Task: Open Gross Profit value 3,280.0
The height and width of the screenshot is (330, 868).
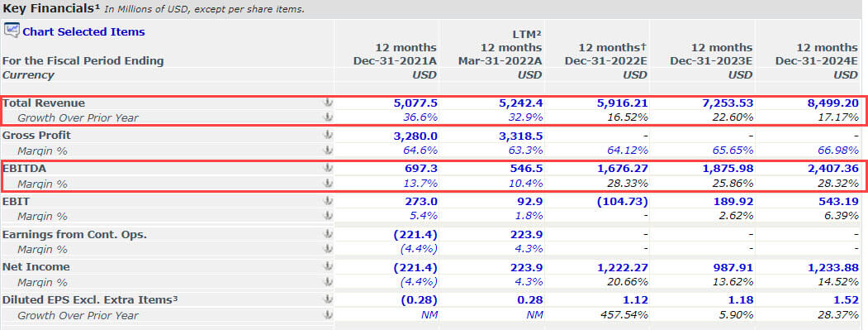Action: click(x=415, y=136)
